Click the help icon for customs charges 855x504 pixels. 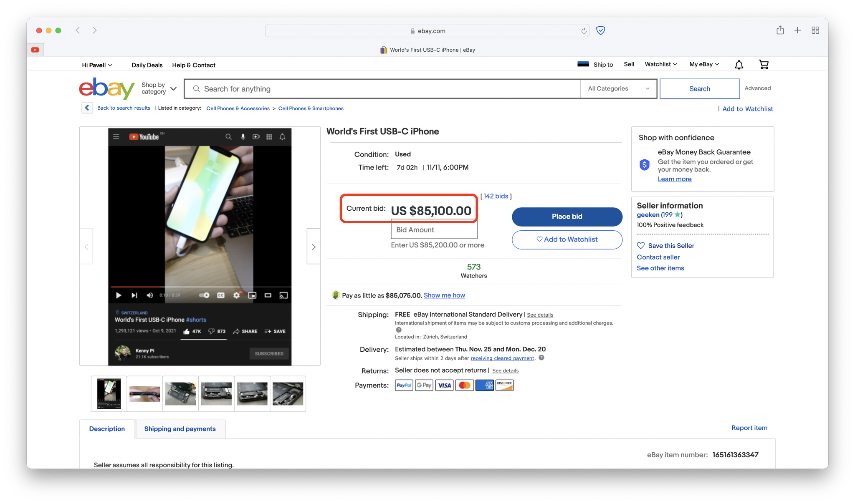pyautogui.click(x=399, y=330)
